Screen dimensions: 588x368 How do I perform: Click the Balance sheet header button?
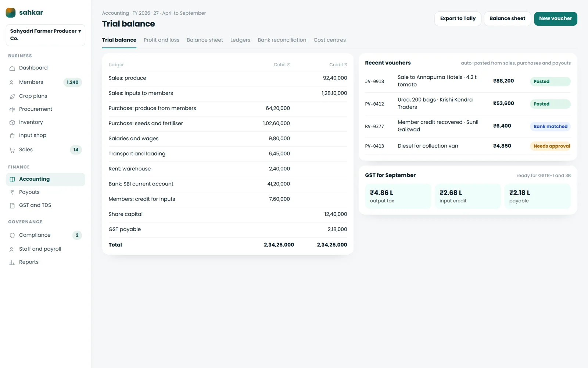(507, 18)
